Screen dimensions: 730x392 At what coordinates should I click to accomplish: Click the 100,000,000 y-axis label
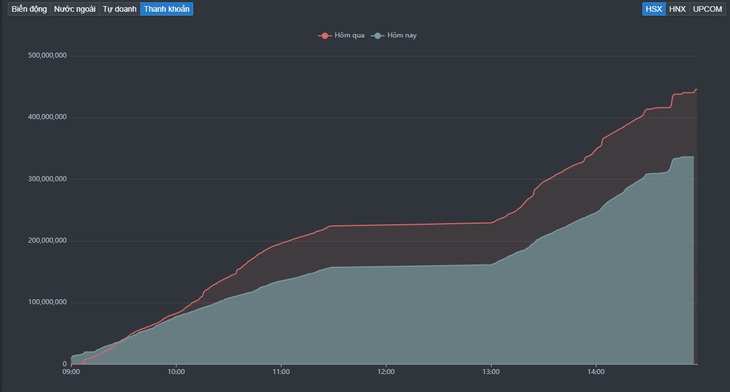pyautogui.click(x=47, y=302)
